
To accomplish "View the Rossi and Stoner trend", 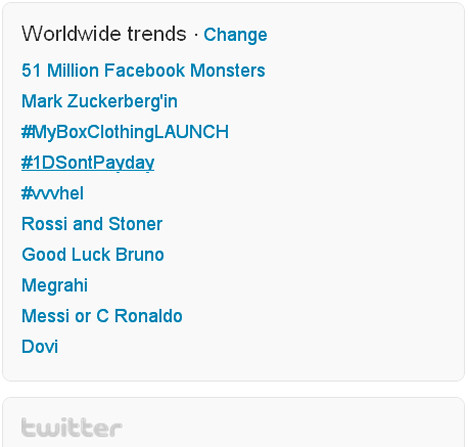I will pyautogui.click(x=92, y=224).
